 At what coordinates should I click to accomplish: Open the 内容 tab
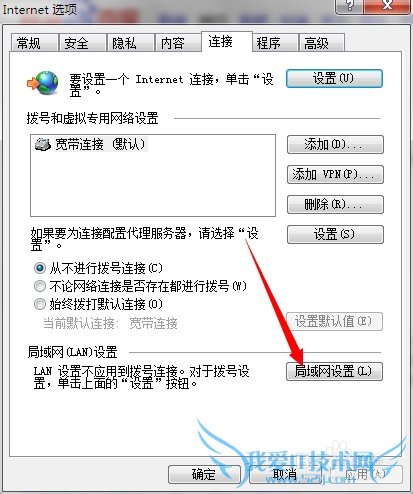tap(178, 43)
